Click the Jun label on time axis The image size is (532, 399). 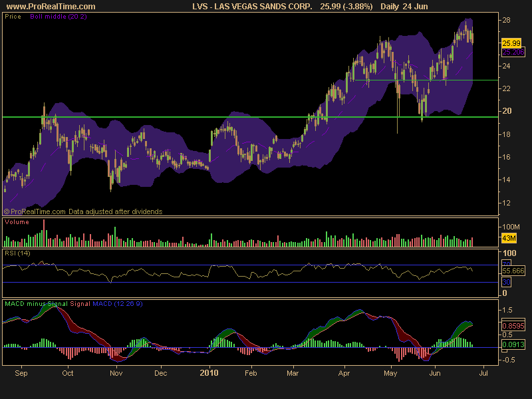click(435, 373)
